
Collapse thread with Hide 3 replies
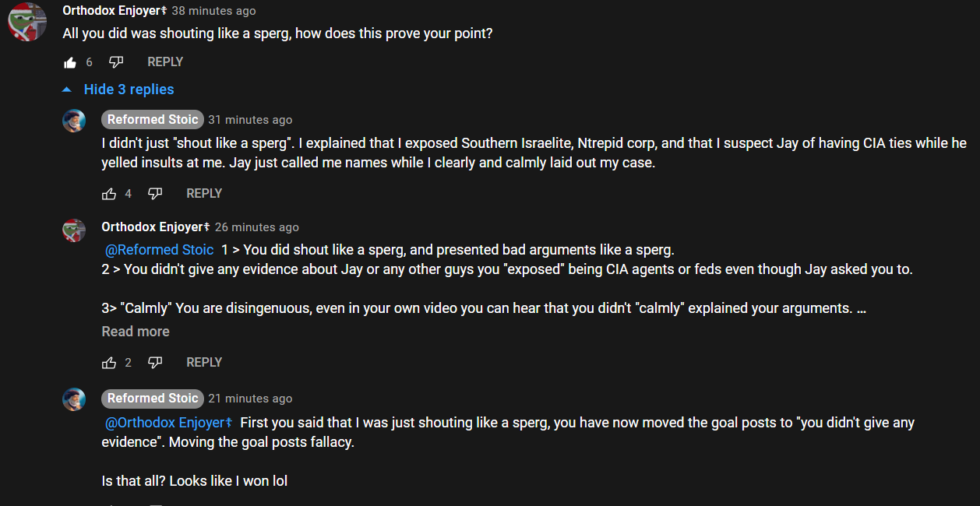pyautogui.click(x=129, y=90)
